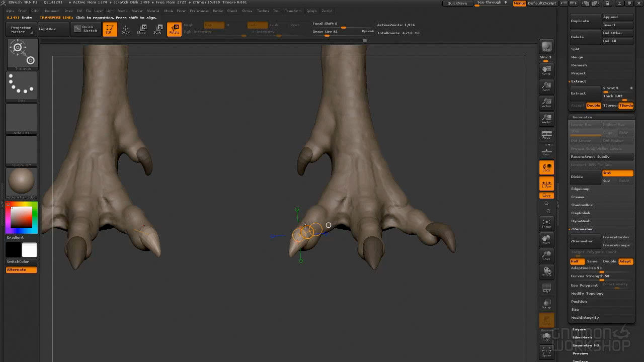Open the Stroke menu
Image resolution: width=644 pixels, height=362 pixels.
pos(247,11)
